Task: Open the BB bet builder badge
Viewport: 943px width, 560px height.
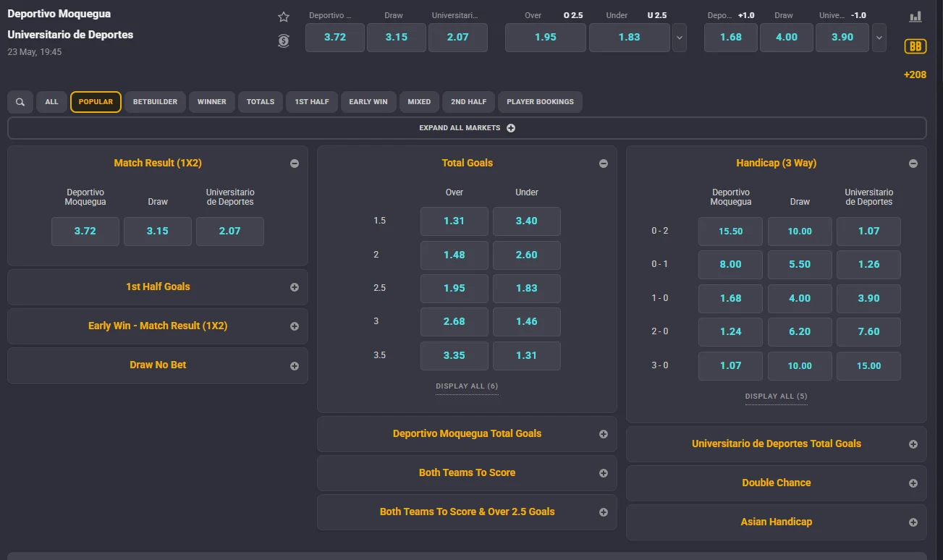Action: click(915, 46)
